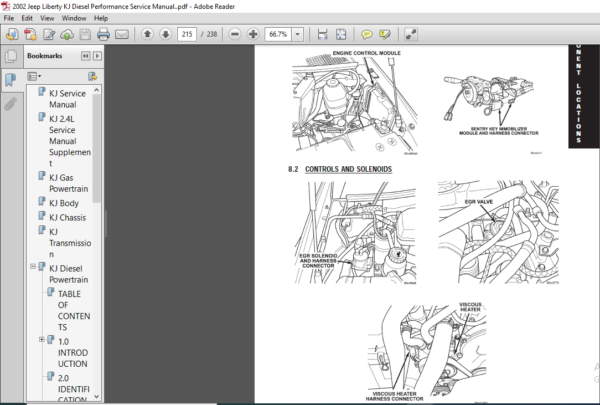This screenshot has width=600, height=405.
Task: Open the Window menu
Action: [x=74, y=18]
